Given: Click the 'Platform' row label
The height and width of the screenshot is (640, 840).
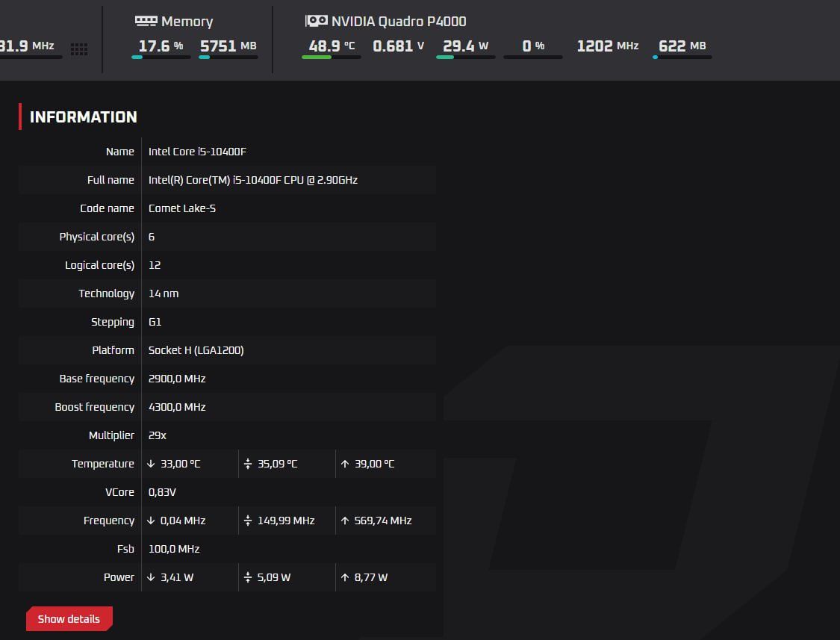Looking at the screenshot, I should [113, 350].
